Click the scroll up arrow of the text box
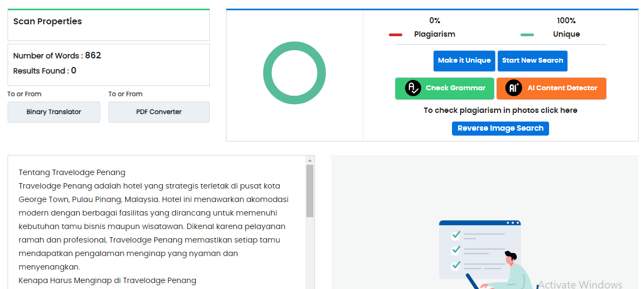This screenshot has height=289, width=644. click(x=310, y=160)
